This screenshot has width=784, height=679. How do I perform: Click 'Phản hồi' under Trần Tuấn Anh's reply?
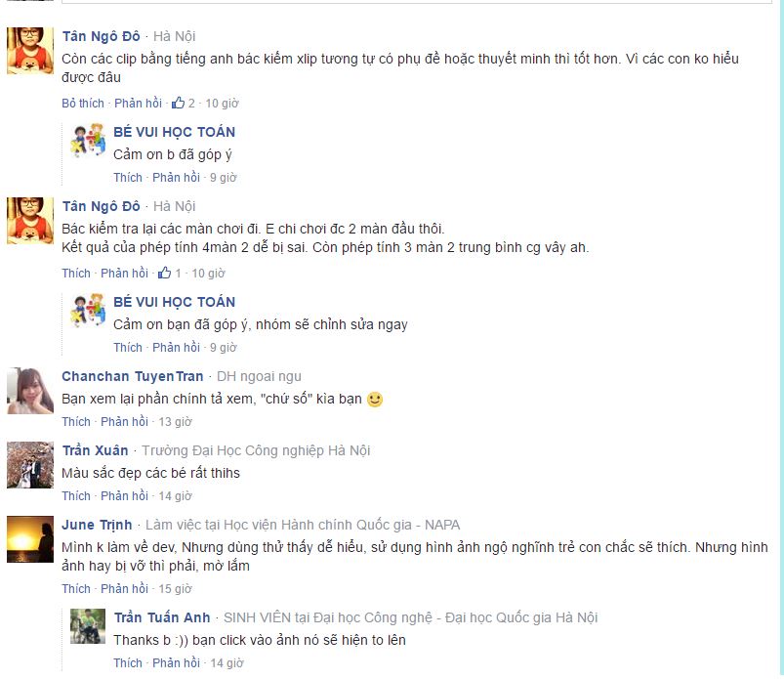click(x=176, y=663)
